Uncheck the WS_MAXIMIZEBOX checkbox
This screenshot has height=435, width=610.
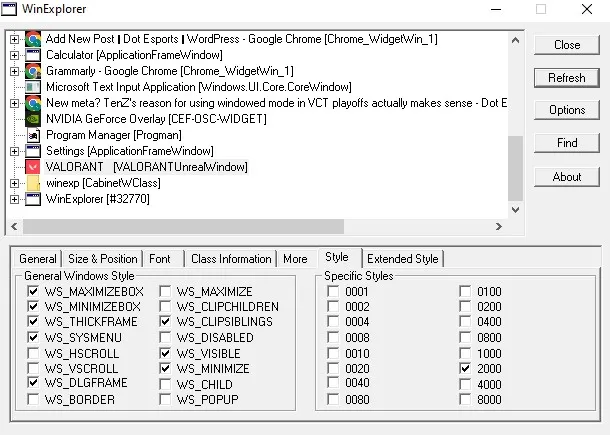tap(33, 291)
